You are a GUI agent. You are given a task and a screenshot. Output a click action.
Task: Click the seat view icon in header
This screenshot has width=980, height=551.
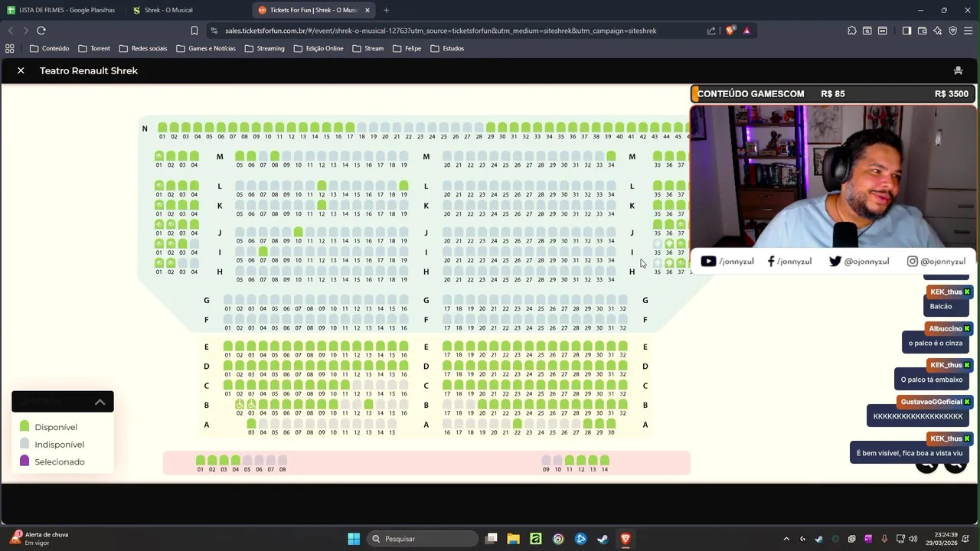(958, 70)
